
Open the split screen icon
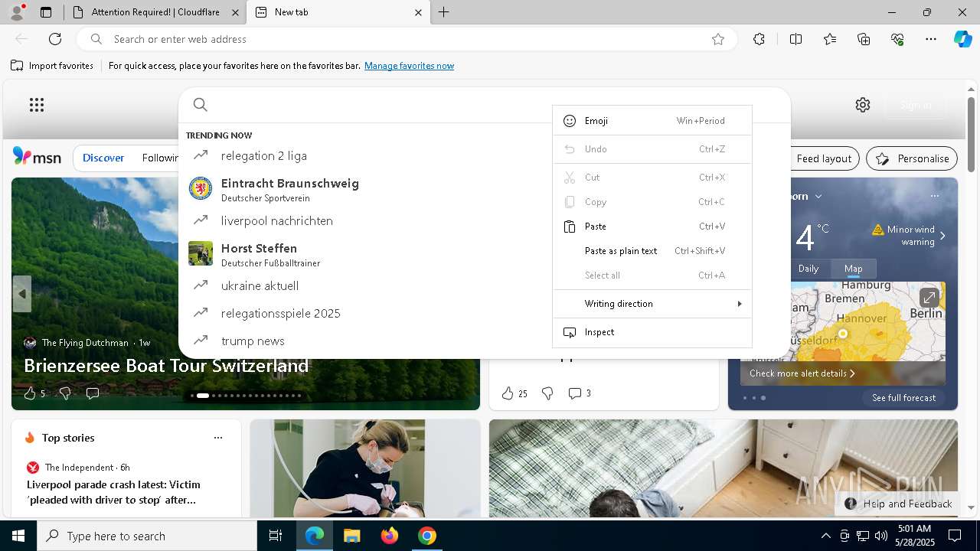(795, 39)
